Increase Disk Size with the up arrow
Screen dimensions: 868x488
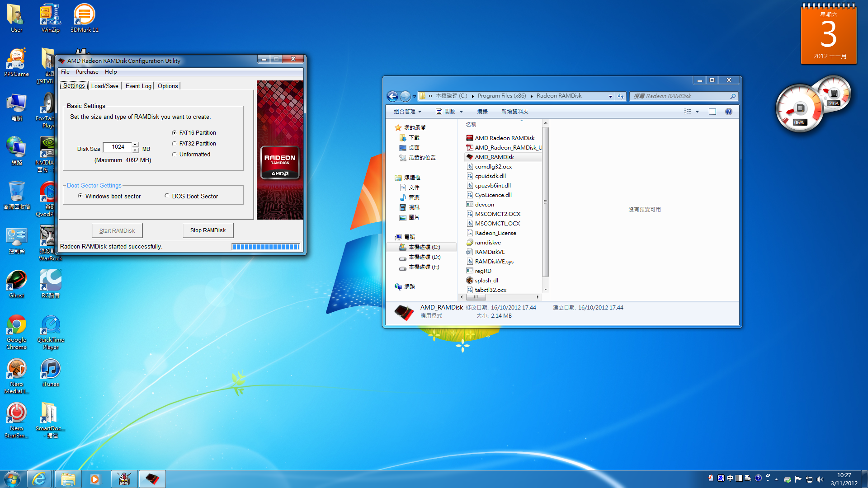[x=135, y=145]
